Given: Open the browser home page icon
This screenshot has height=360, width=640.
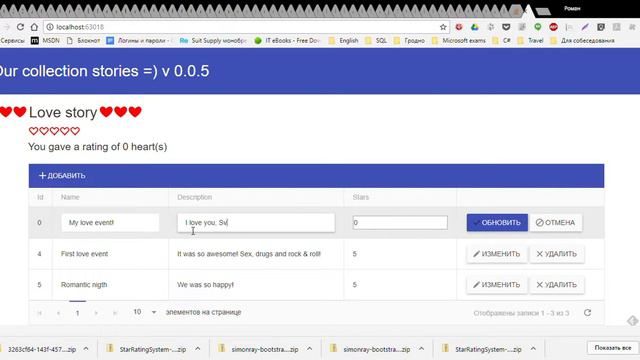Looking at the screenshot, I should point(34,27).
